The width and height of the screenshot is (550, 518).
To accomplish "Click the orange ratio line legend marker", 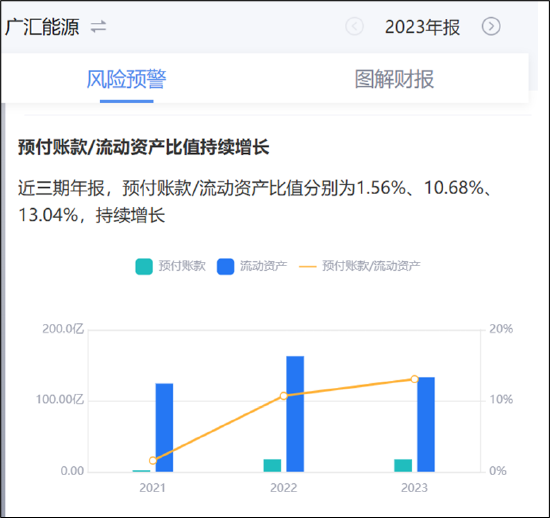I will [308, 267].
